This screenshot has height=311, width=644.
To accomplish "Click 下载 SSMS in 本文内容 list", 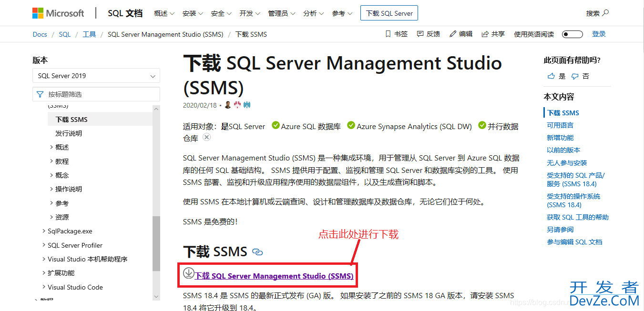I will tap(563, 113).
